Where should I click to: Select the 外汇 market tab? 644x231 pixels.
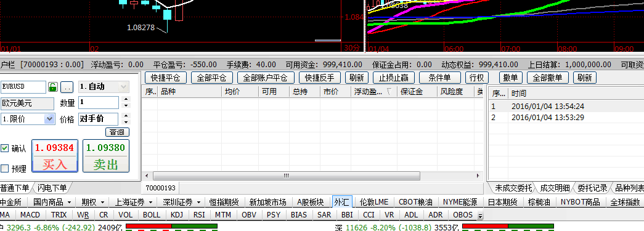(x=341, y=202)
